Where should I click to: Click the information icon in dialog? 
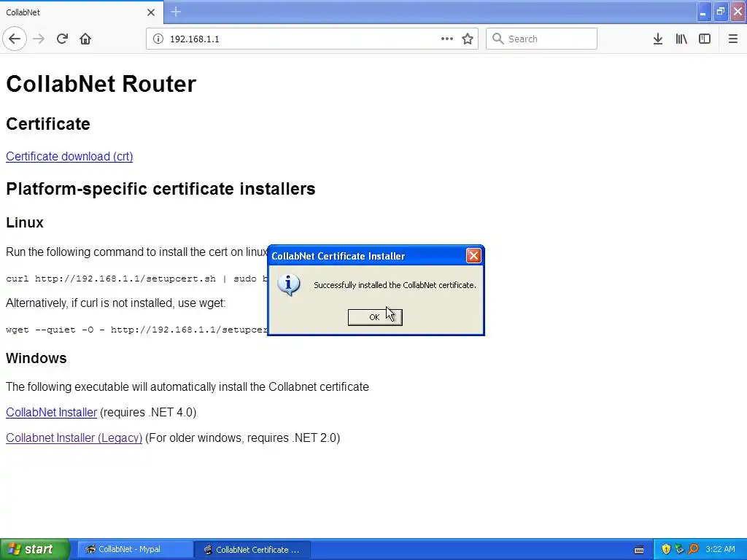288,285
